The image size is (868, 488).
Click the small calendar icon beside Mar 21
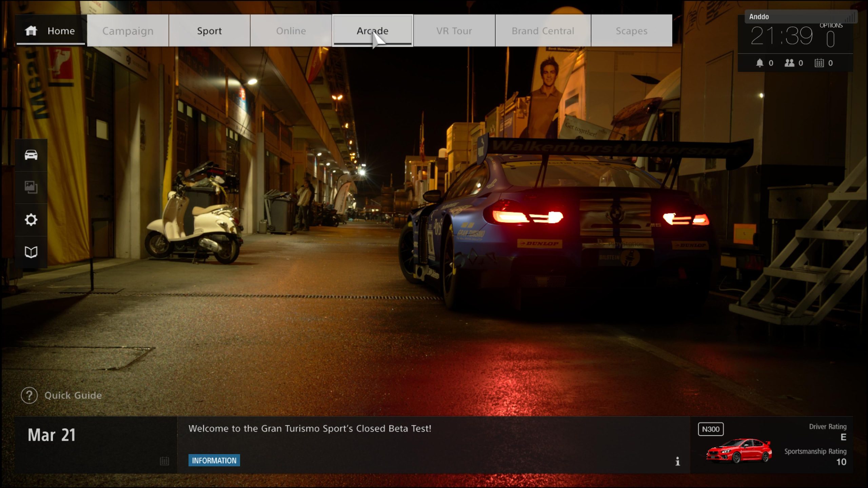(164, 461)
